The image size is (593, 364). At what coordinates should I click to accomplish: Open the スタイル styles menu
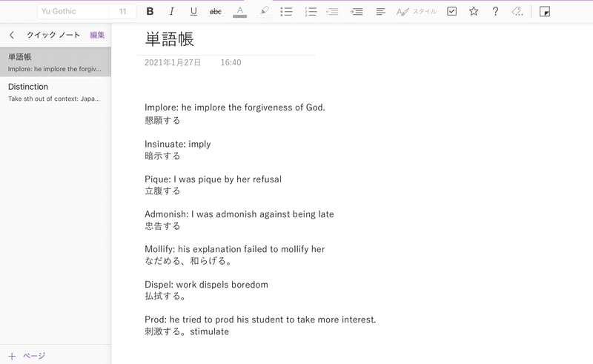click(x=417, y=12)
